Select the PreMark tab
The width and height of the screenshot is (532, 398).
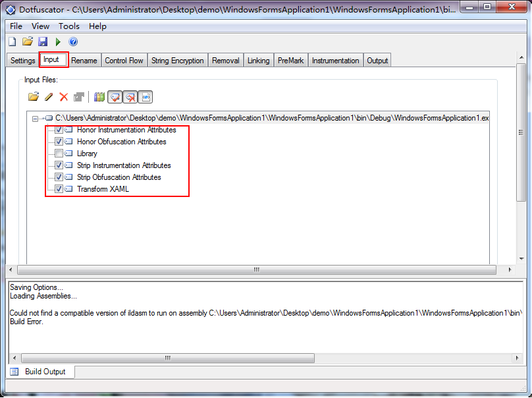click(291, 61)
